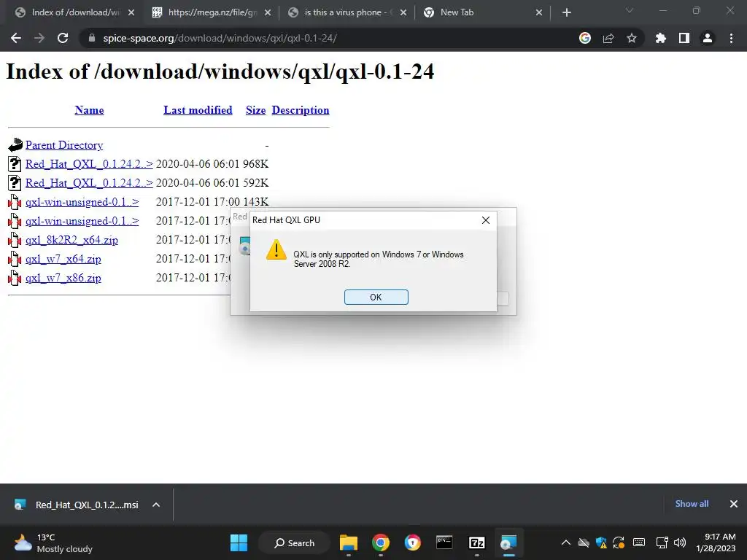Open the qxl_8k2R2_x64.zip link

(71, 240)
